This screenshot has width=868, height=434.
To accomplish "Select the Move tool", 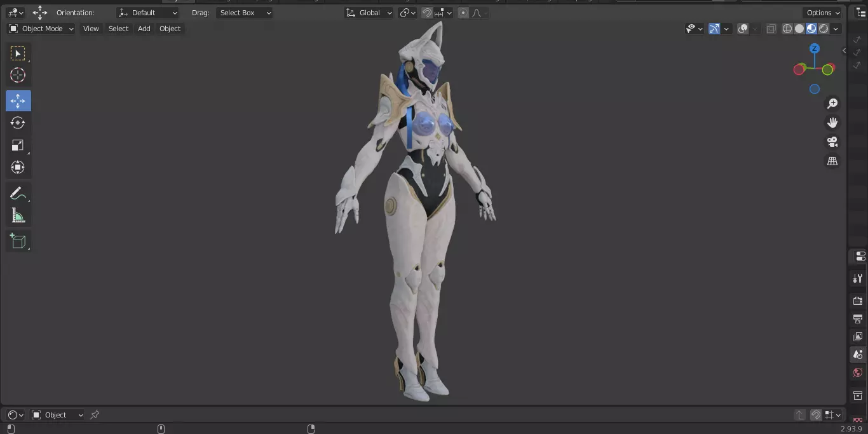I will tap(18, 101).
